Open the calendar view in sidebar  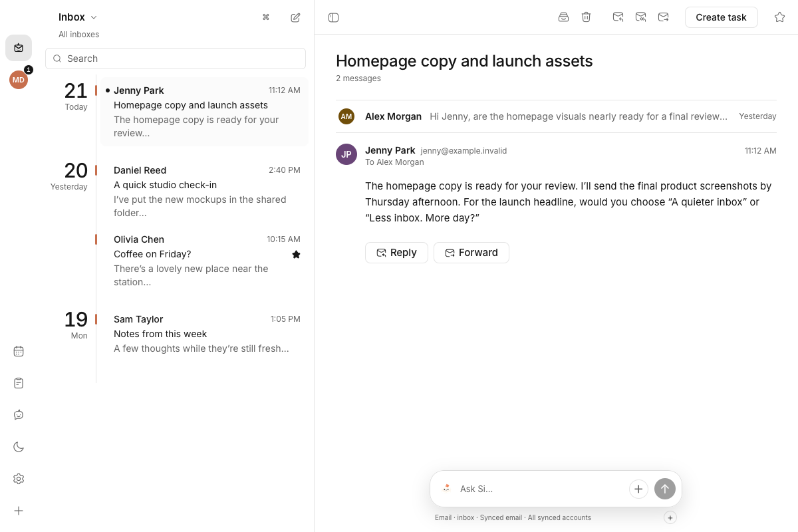pos(19,351)
